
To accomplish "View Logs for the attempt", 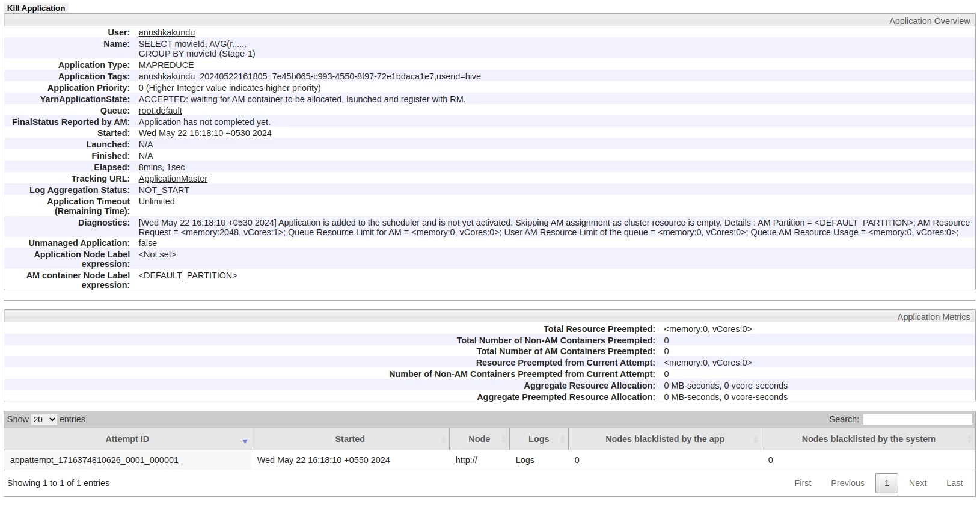I will pos(525,460).
